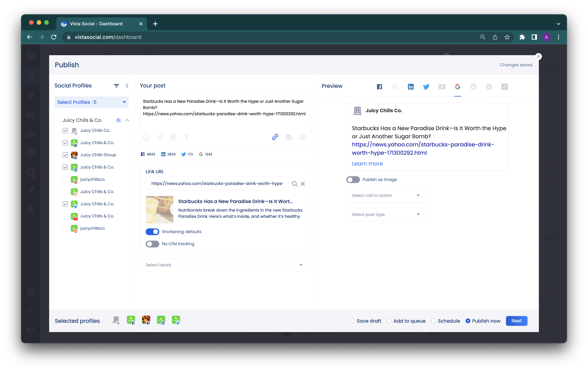This screenshot has height=371, width=588.
Task: Uncheck Juicy Chills Group profile
Action: pos(65,155)
